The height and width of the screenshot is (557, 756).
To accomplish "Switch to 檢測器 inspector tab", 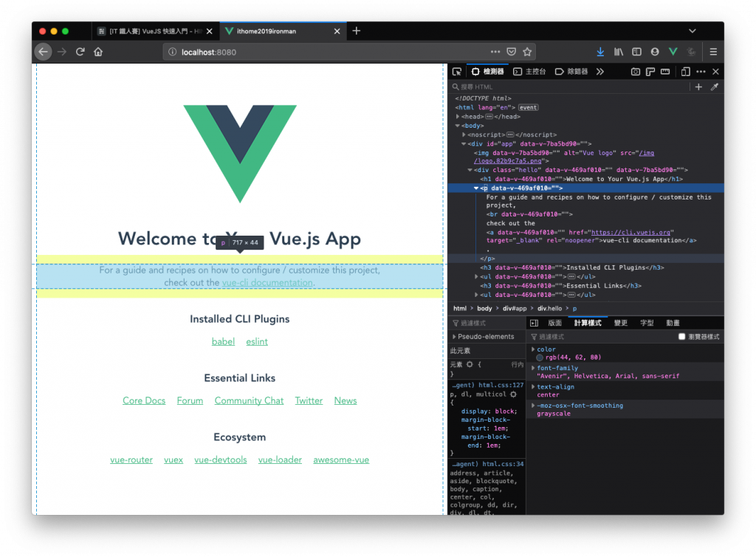I will (488, 72).
